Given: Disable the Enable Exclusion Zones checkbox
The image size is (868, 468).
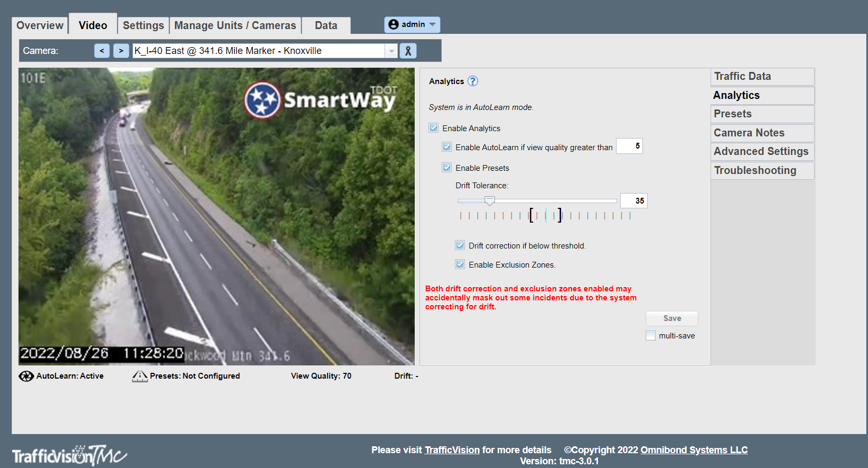Looking at the screenshot, I should pyautogui.click(x=460, y=264).
